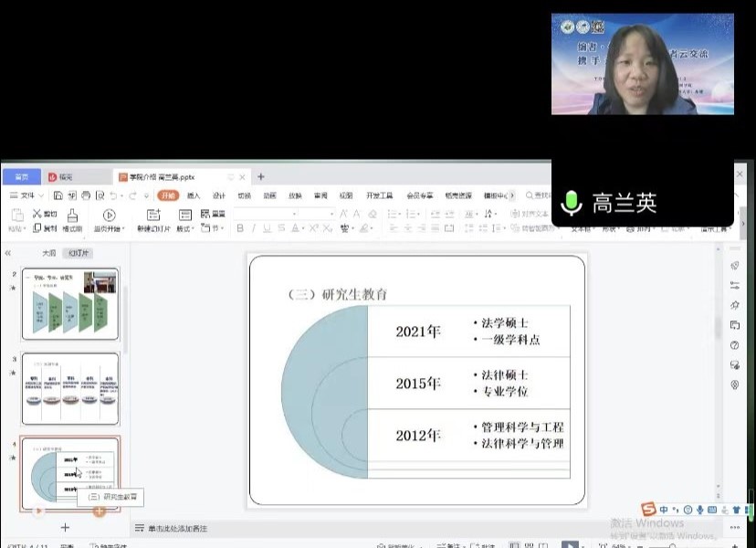
Task: Add a slide with the New Slide icon
Action: click(152, 215)
